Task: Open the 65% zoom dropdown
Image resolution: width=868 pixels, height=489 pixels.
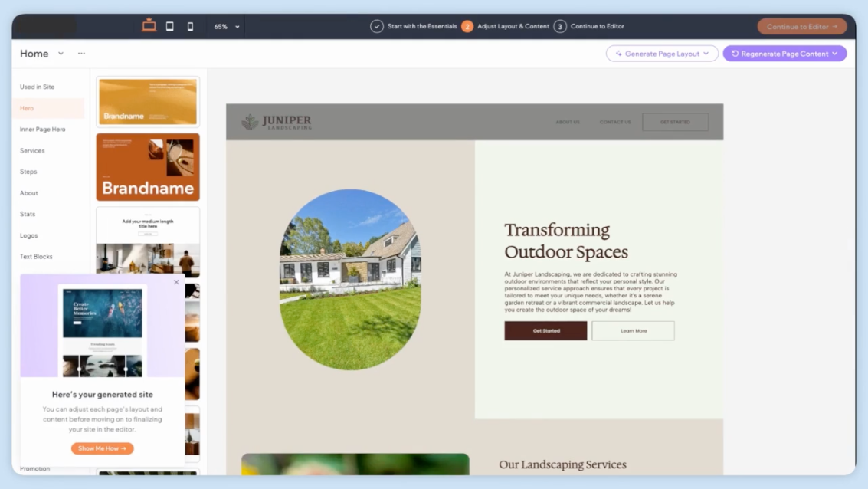Action: click(x=227, y=26)
